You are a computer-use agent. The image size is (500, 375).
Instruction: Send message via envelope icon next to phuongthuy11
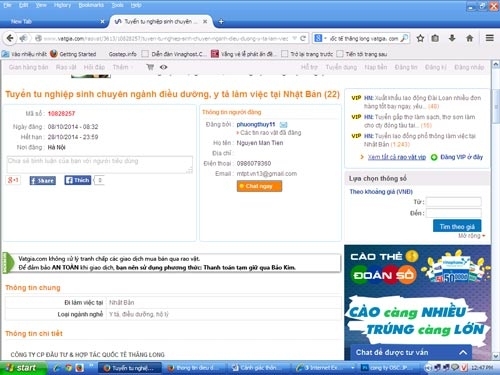[x=283, y=125]
